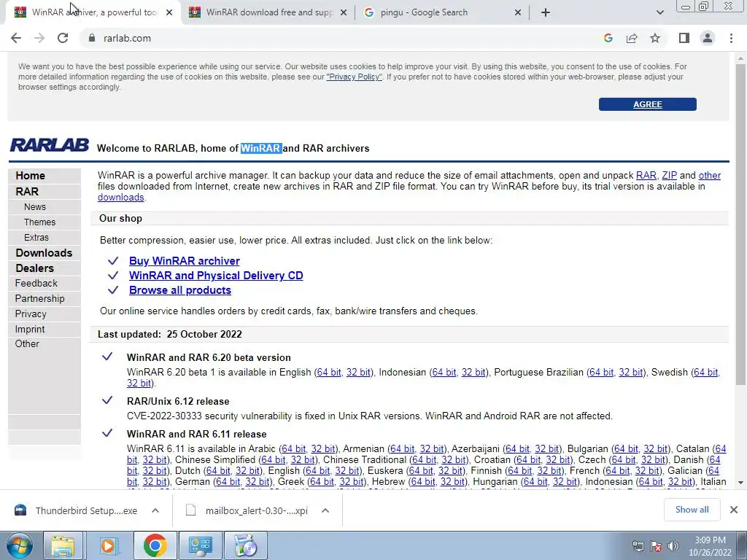Expand the mailbox_alert download options chevron

click(325, 510)
